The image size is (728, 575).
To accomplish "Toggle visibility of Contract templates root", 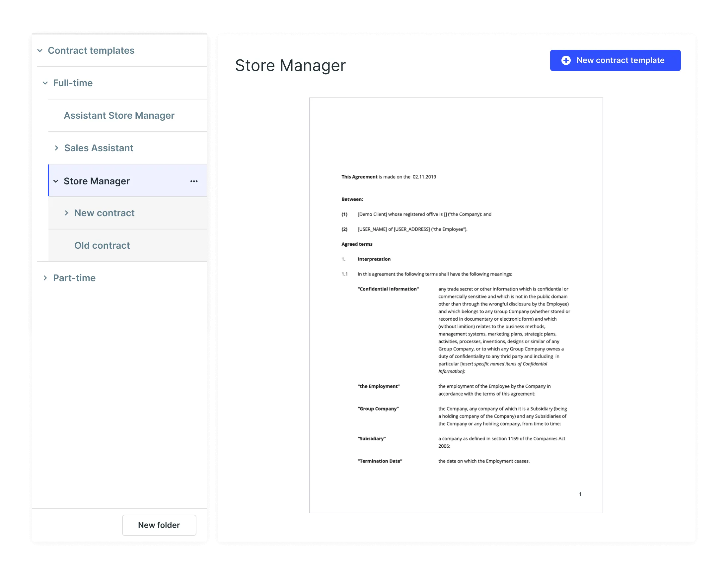I will pyautogui.click(x=39, y=50).
